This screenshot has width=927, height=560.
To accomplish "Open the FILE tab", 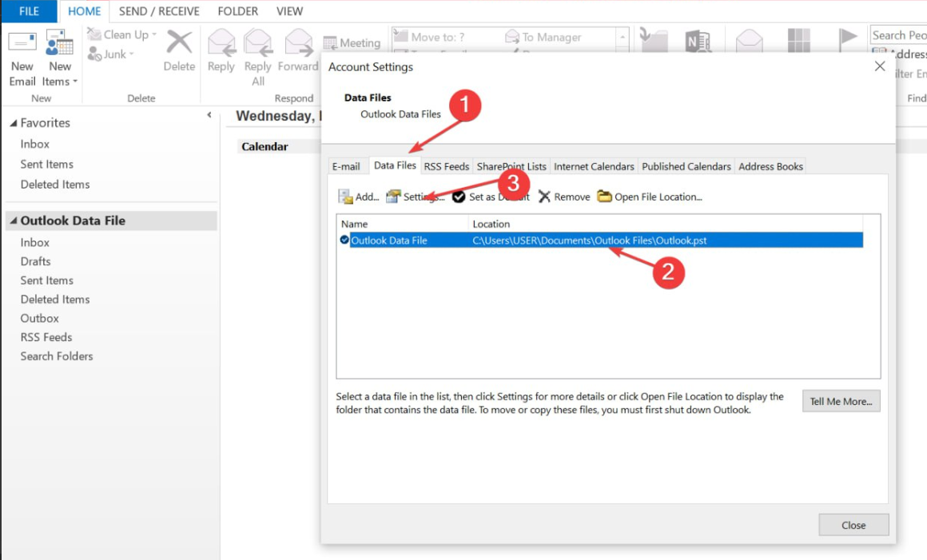I will click(x=29, y=11).
